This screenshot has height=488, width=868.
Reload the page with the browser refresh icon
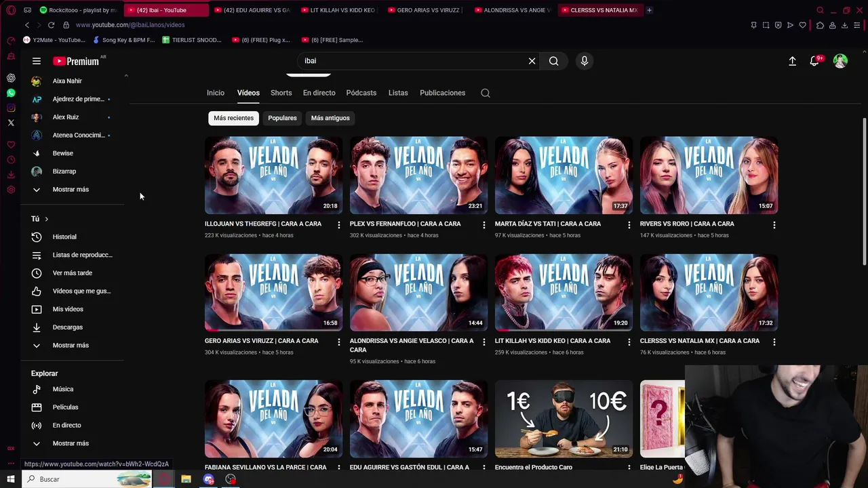click(x=51, y=25)
